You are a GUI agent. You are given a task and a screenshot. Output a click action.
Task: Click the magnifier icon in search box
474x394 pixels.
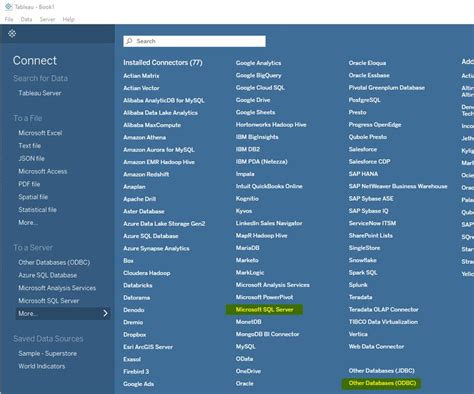click(x=129, y=41)
